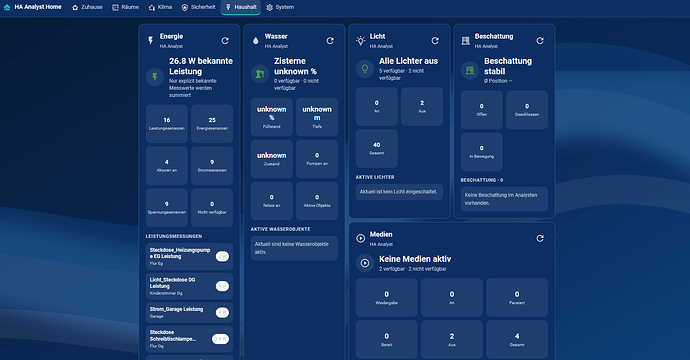
Task: Click "Keine Beschattung im Analysten vorhanden." message
Action: tap(504, 199)
